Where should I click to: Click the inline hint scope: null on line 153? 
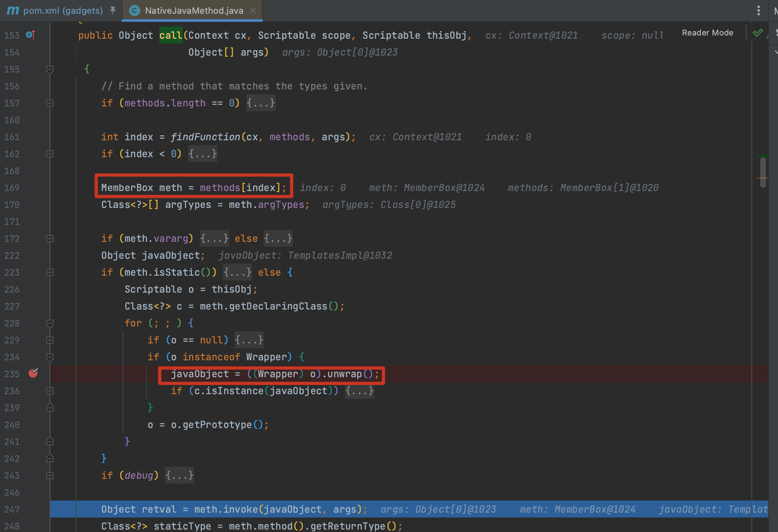[632, 35]
